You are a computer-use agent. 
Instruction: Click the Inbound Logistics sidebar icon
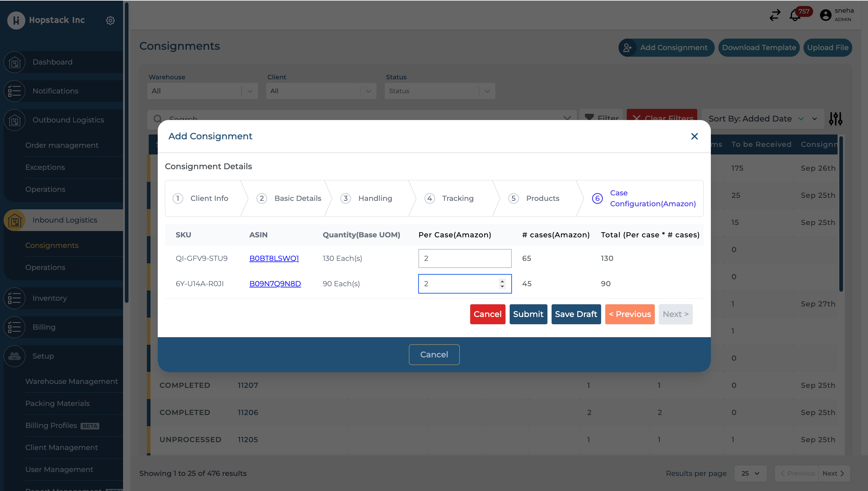14,220
